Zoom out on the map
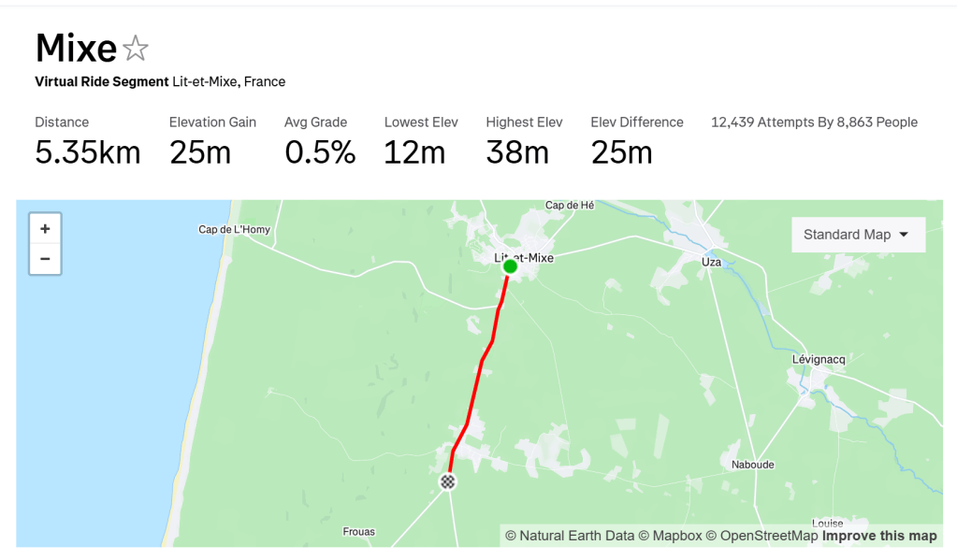Image resolution: width=957 pixels, height=560 pixels. pos(45,259)
